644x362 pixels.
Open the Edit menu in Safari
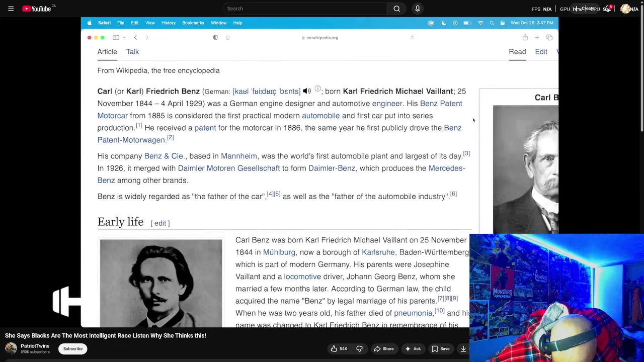135,23
